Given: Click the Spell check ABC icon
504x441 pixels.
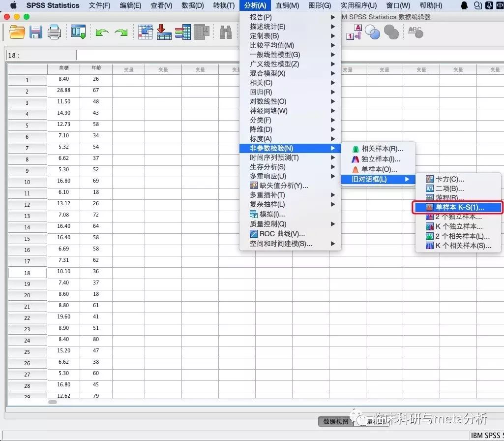Looking at the screenshot, I should coord(415,32).
